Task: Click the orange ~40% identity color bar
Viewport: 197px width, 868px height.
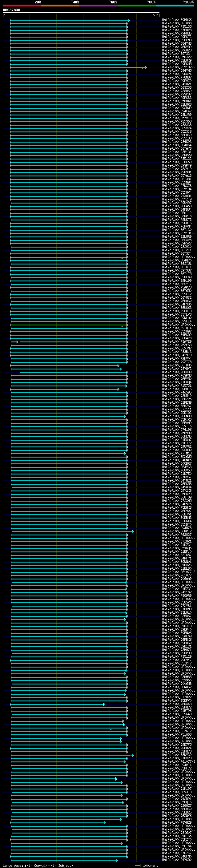Action: point(61,6)
